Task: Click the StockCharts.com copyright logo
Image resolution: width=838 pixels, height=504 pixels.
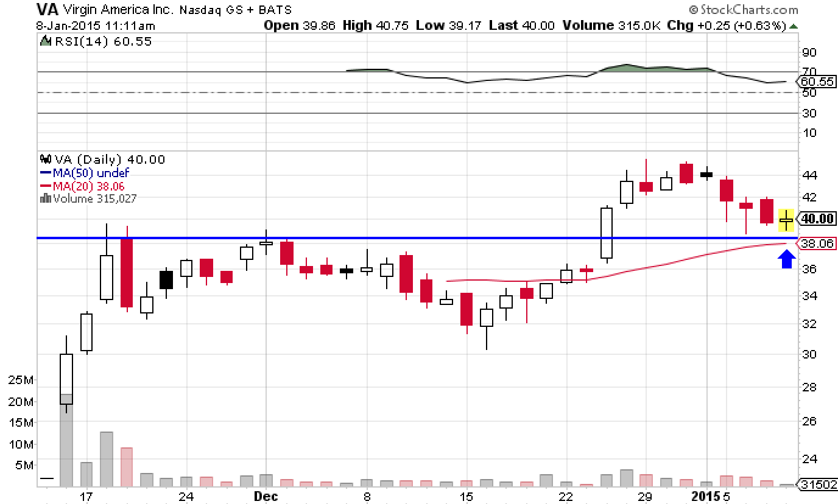Action: point(743,9)
